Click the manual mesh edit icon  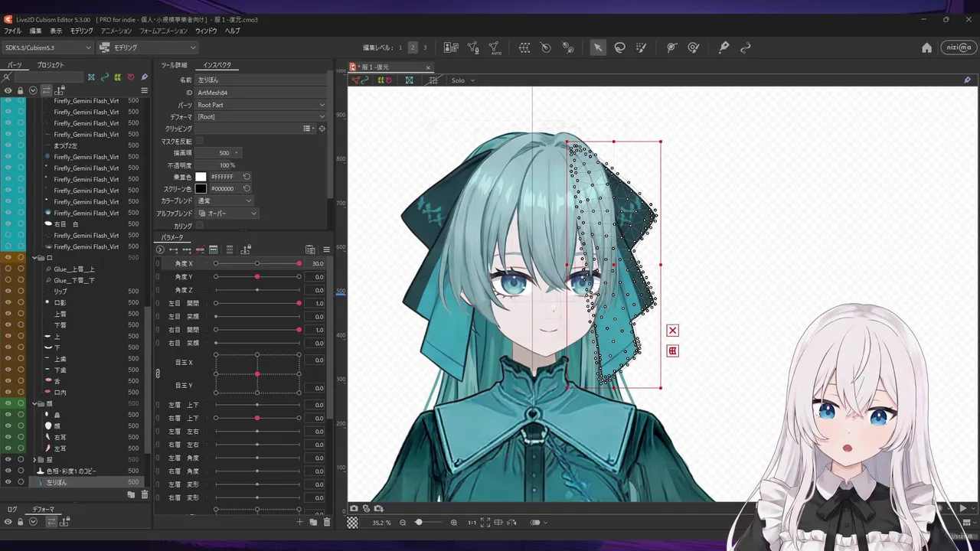click(x=473, y=47)
